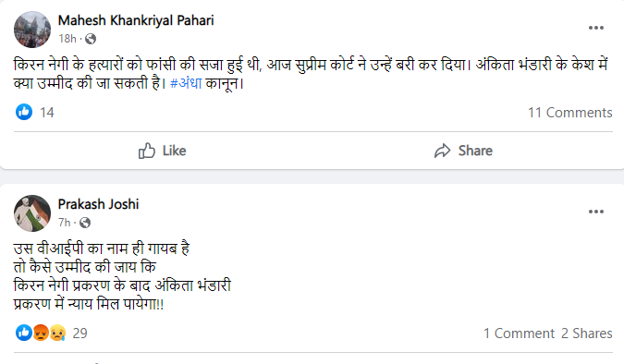View the 2 Shares list

(x=587, y=334)
